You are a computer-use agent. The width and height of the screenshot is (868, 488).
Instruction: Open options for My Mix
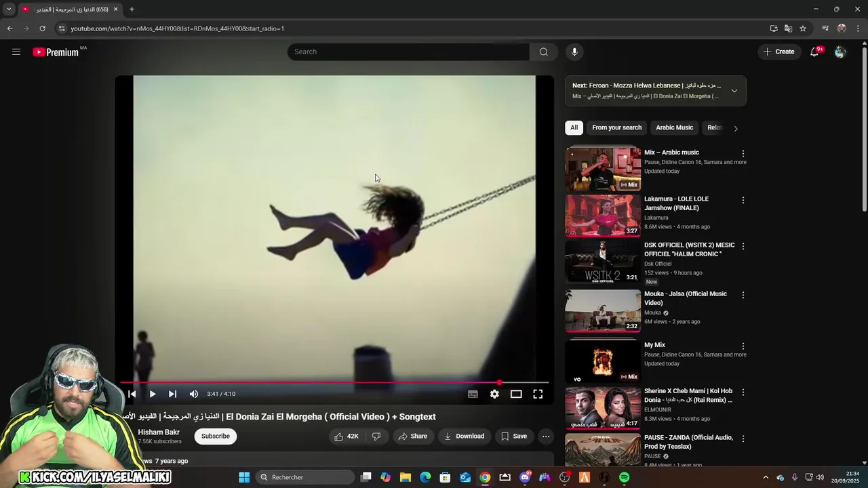(743, 346)
